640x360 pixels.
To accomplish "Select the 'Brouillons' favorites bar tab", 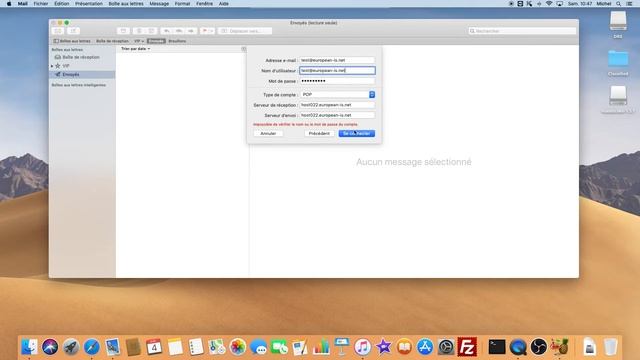I will coord(177,41).
